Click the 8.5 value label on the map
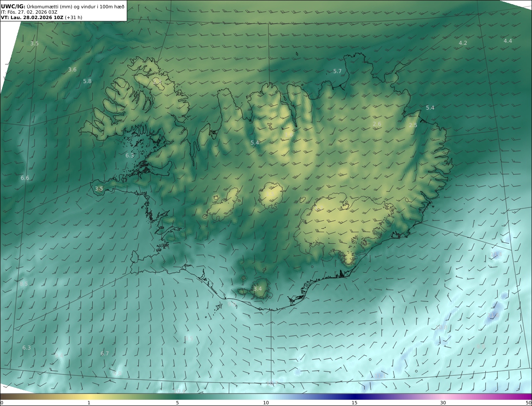The width and height of the screenshot is (532, 406). pos(24,284)
